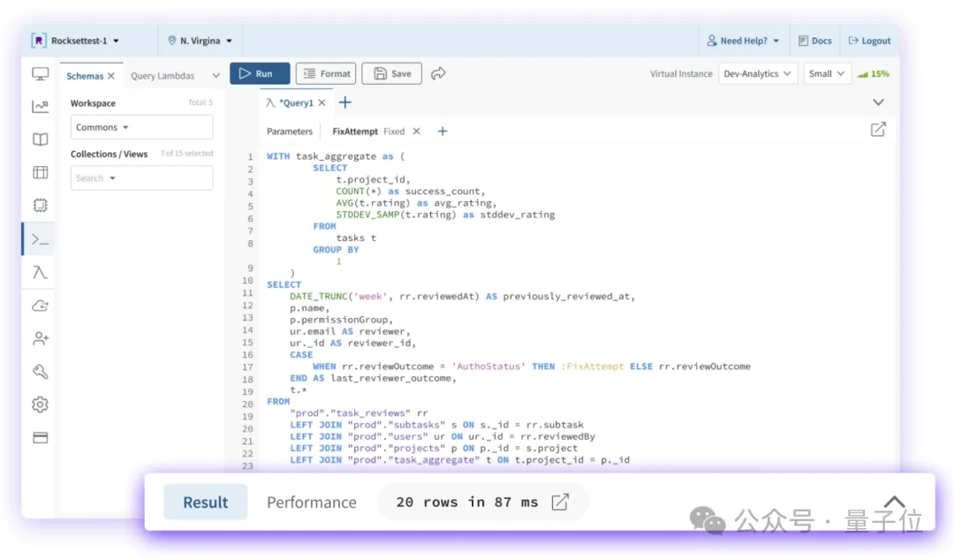Click the Collections search field
This screenshot has width=954, height=560.
(x=141, y=178)
